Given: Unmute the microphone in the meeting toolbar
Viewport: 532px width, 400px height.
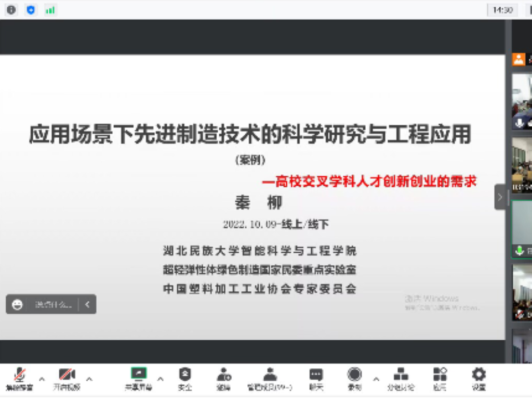Looking at the screenshot, I should tap(20, 378).
